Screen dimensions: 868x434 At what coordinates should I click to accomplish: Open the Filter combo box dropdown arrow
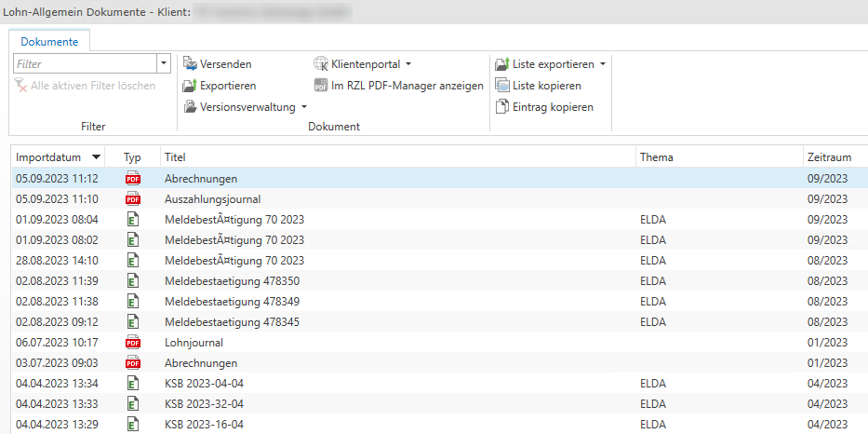(x=165, y=64)
